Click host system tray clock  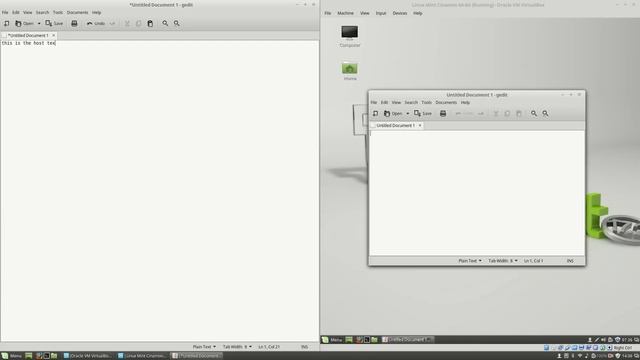click(627, 356)
